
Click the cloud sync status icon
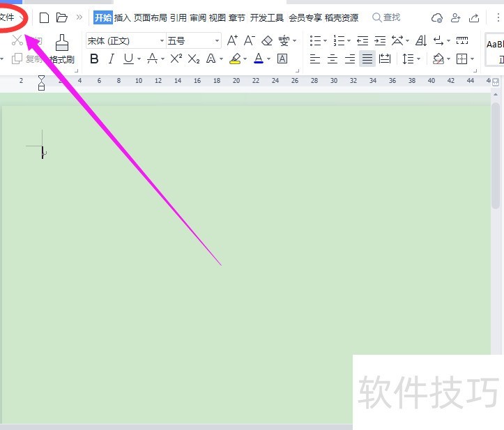[437, 18]
